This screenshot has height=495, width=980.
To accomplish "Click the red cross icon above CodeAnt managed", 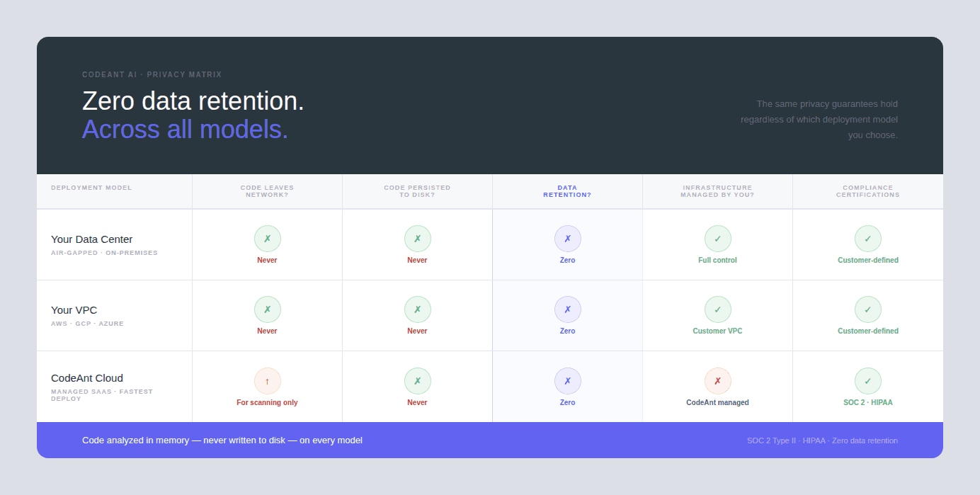I will coord(717,381).
